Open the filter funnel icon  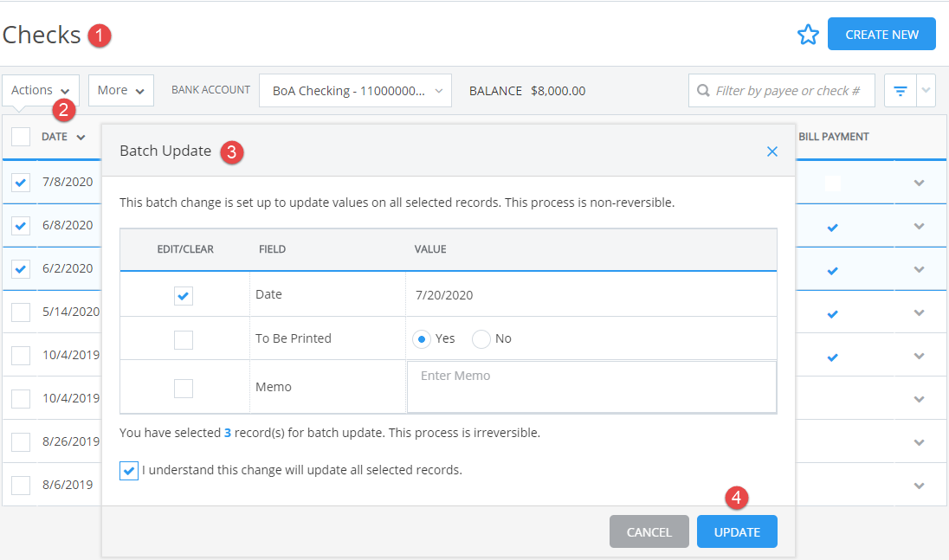(x=899, y=90)
